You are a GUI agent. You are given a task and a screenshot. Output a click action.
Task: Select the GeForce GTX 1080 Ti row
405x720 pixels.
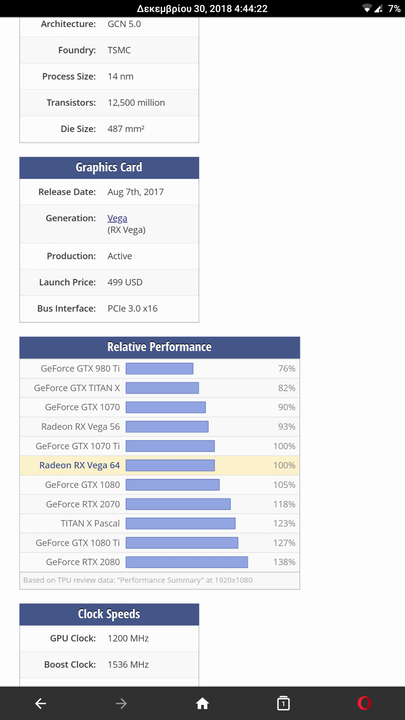tap(159, 543)
